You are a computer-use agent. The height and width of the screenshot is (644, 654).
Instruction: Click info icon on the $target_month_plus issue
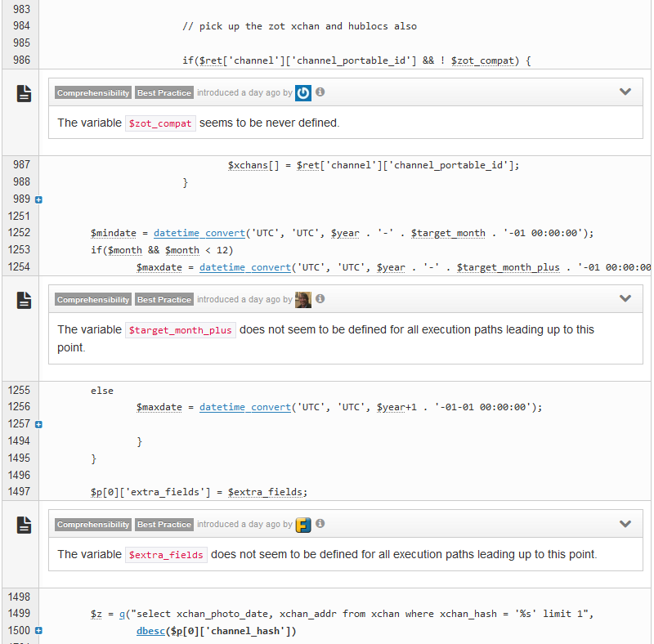pos(320,299)
